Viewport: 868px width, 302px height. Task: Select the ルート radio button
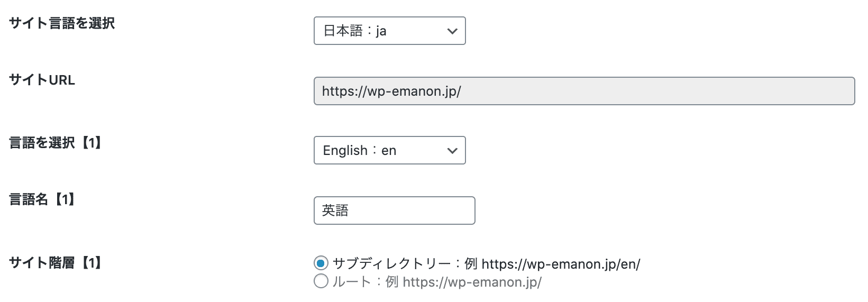pyautogui.click(x=321, y=281)
